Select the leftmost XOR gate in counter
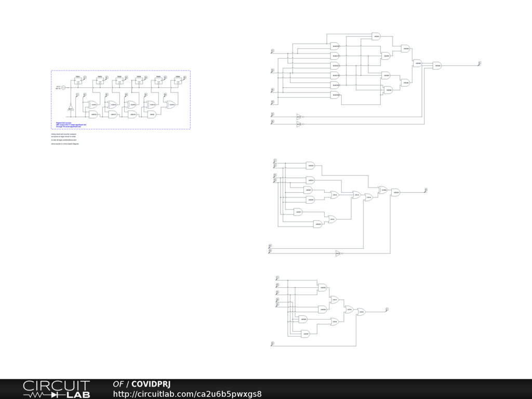This screenshot has height=399, width=532. pos(93,104)
